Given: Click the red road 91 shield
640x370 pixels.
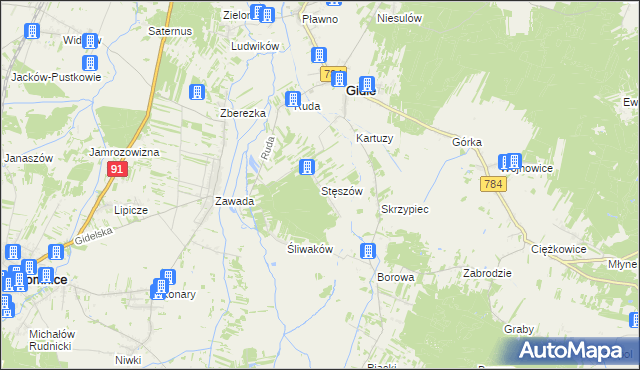Looking at the screenshot, I should (x=117, y=169).
